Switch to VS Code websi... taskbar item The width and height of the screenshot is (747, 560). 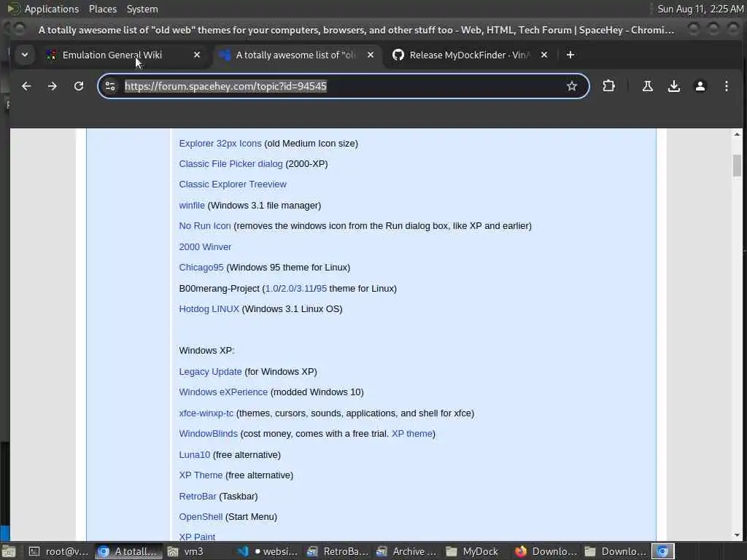point(268,551)
